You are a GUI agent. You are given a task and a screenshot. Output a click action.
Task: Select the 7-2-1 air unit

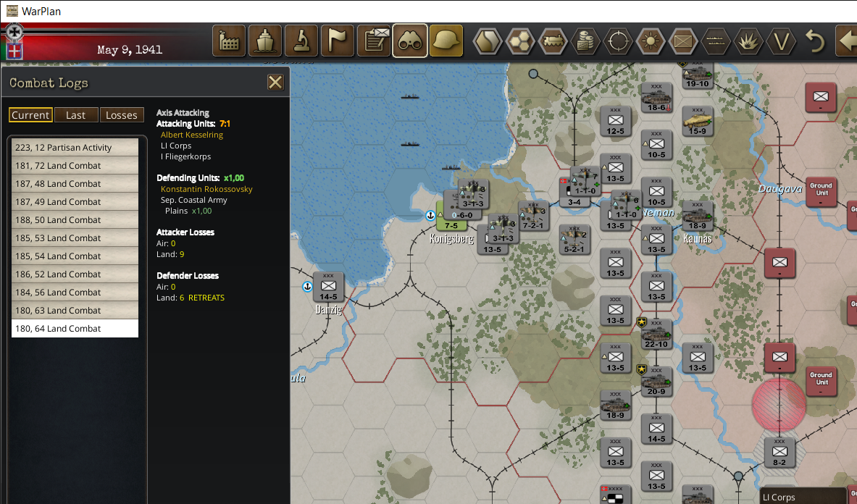(533, 216)
